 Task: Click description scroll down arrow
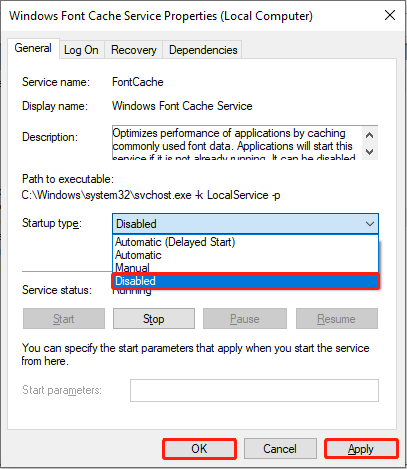tap(369, 152)
